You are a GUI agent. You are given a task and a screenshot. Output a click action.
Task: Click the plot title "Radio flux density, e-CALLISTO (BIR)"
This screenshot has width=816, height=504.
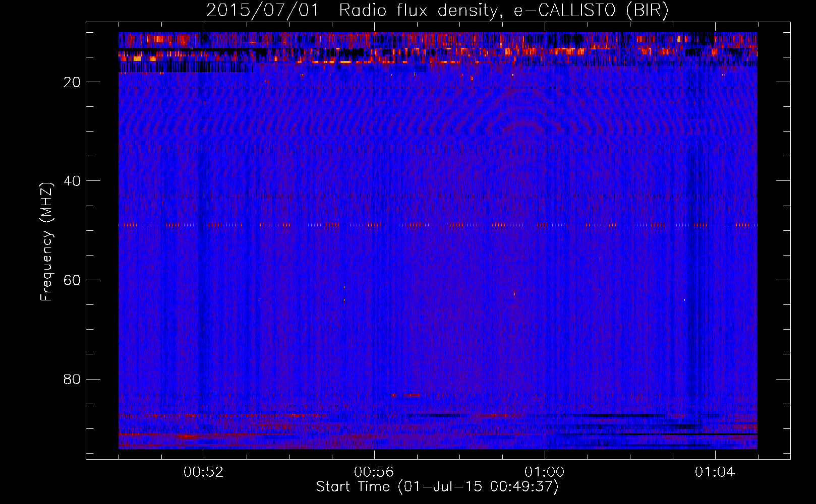pyautogui.click(x=504, y=11)
